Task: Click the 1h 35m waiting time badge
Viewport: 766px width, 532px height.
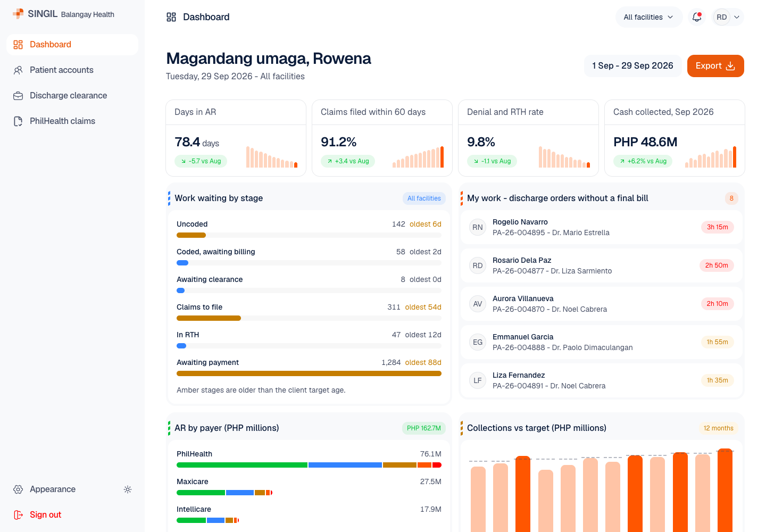Action: (x=718, y=380)
